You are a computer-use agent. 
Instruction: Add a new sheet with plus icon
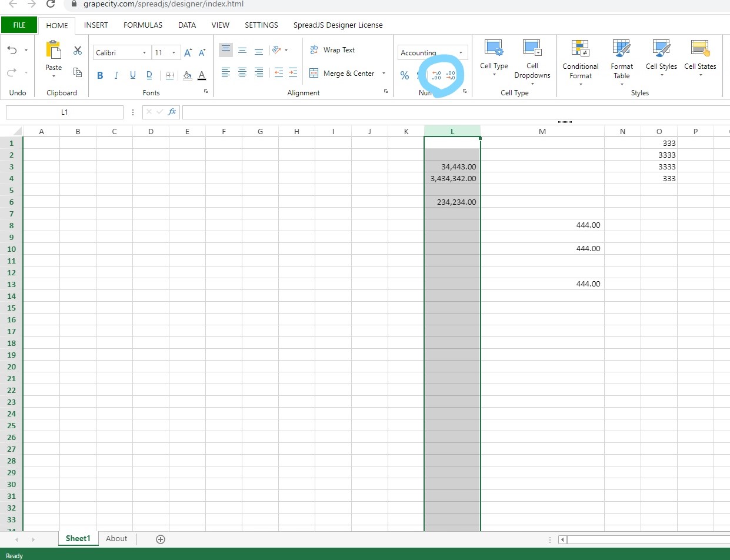click(x=161, y=539)
